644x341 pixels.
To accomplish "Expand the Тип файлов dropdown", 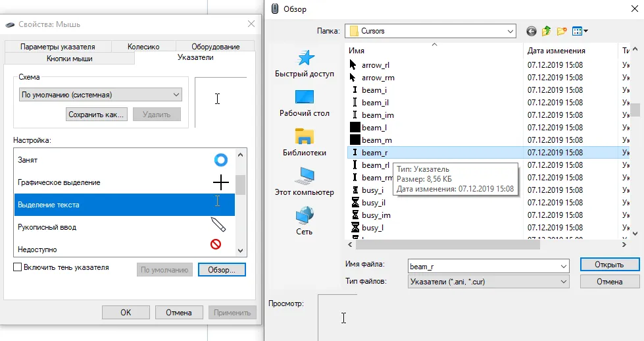I will pyautogui.click(x=564, y=282).
